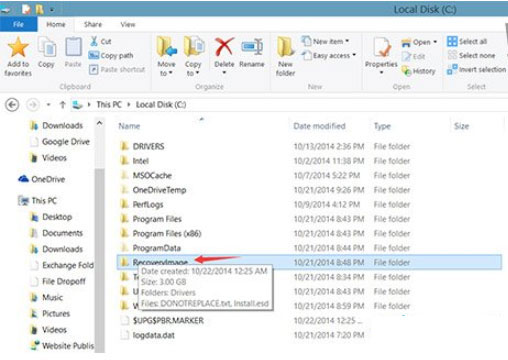Switch to the Share ribbon tab
The image size is (508, 360).
(x=93, y=24)
